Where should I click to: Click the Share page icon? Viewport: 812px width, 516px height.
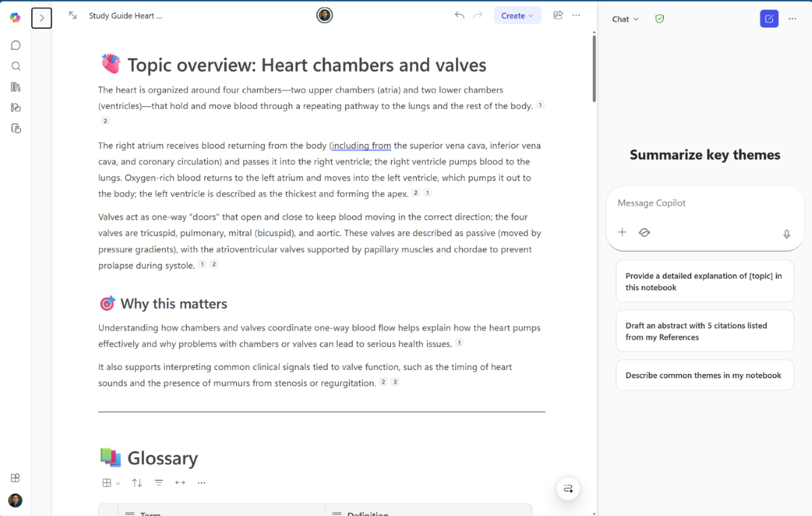(x=558, y=16)
